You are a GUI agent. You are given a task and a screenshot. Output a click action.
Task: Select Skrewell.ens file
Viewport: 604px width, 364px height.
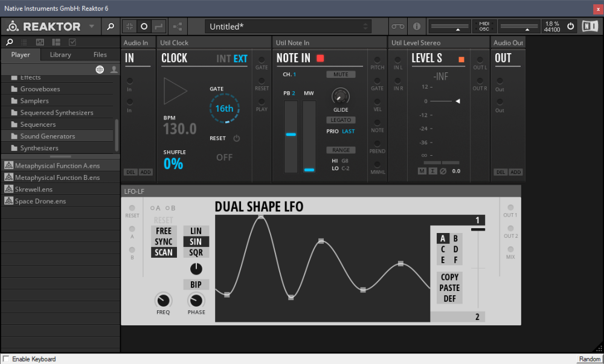coord(61,190)
